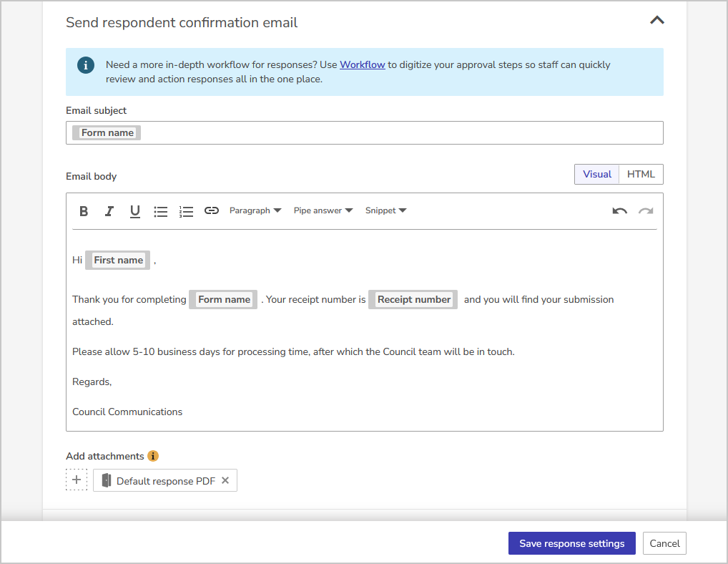Select the Form name token in the email body

[x=223, y=300]
